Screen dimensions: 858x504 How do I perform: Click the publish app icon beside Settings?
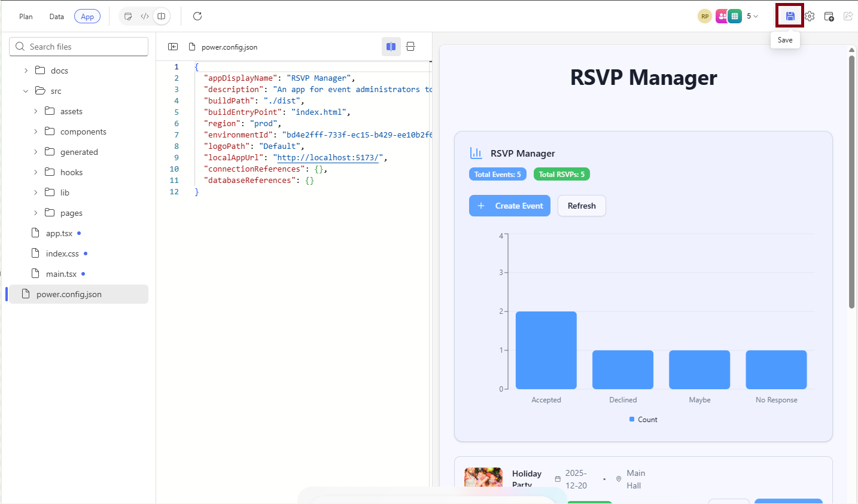[829, 16]
